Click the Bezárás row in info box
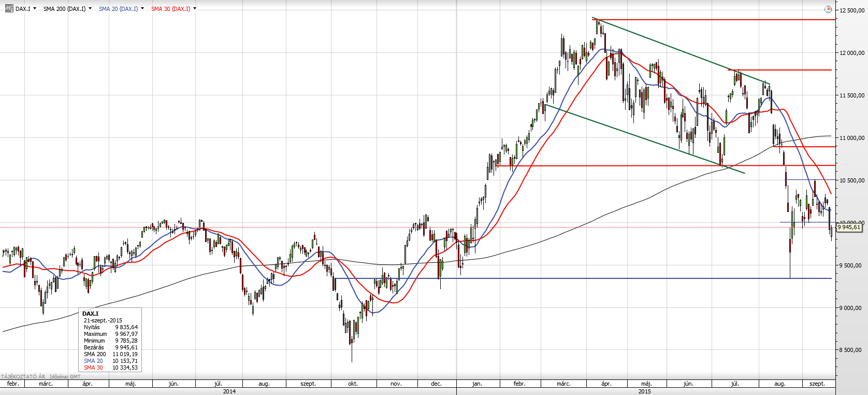 click(x=111, y=347)
